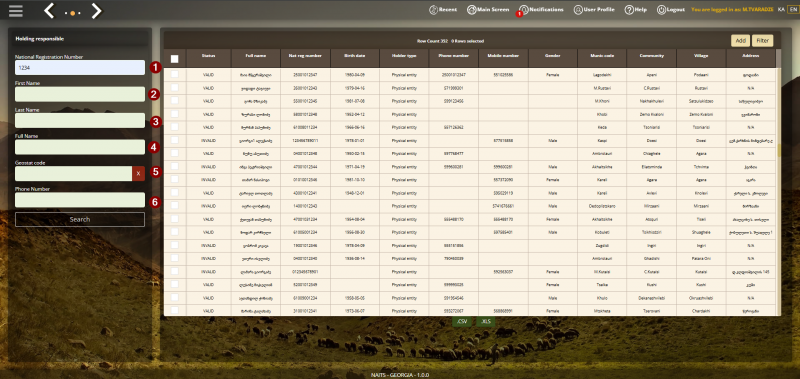Open the Geostat code field
Viewport: 800px width, 379px height.
pos(73,173)
